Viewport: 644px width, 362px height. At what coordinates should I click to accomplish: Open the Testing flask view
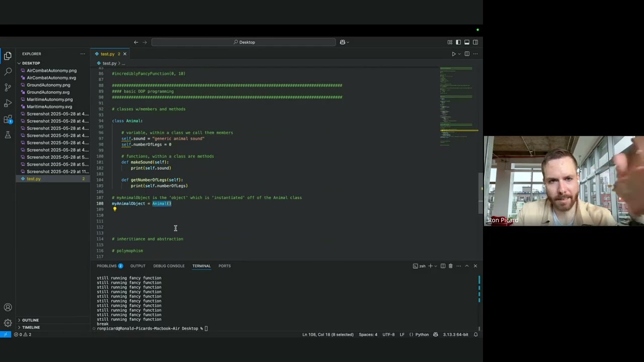pos(8,135)
